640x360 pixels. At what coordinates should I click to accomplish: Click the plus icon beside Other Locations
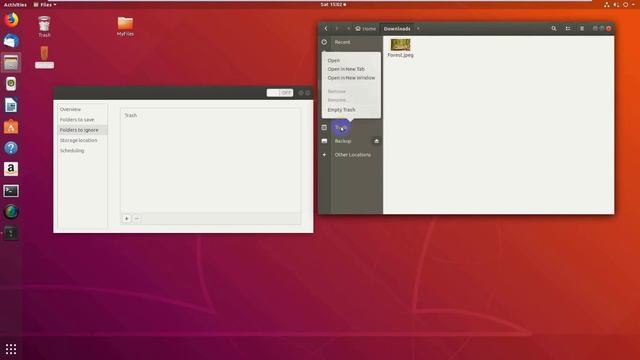[x=324, y=155]
